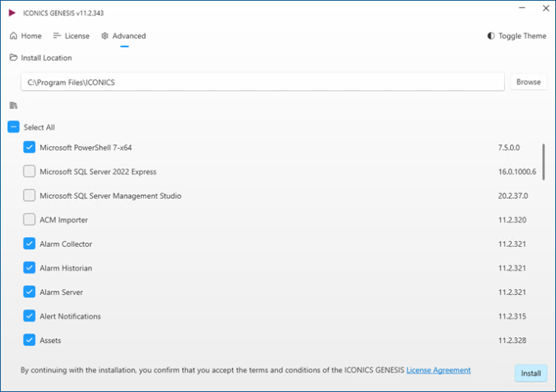
Task: Uncheck Microsoft PowerShell 7-x64
Action: [x=29, y=147]
